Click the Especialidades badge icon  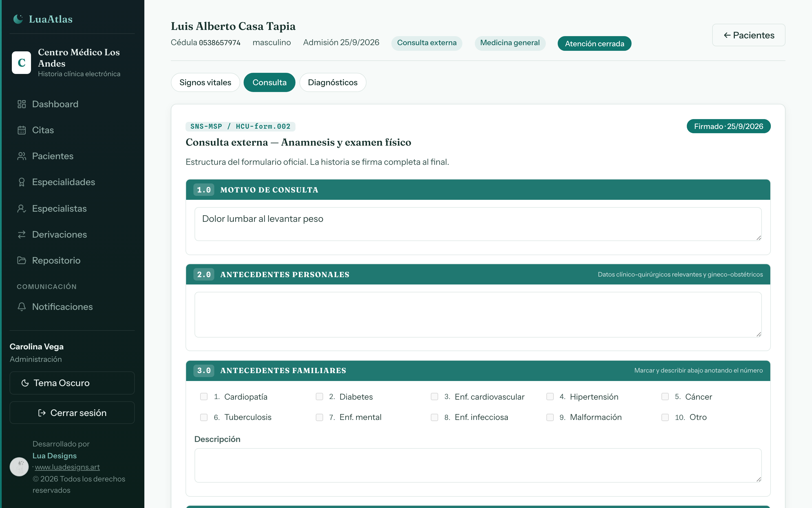(22, 182)
